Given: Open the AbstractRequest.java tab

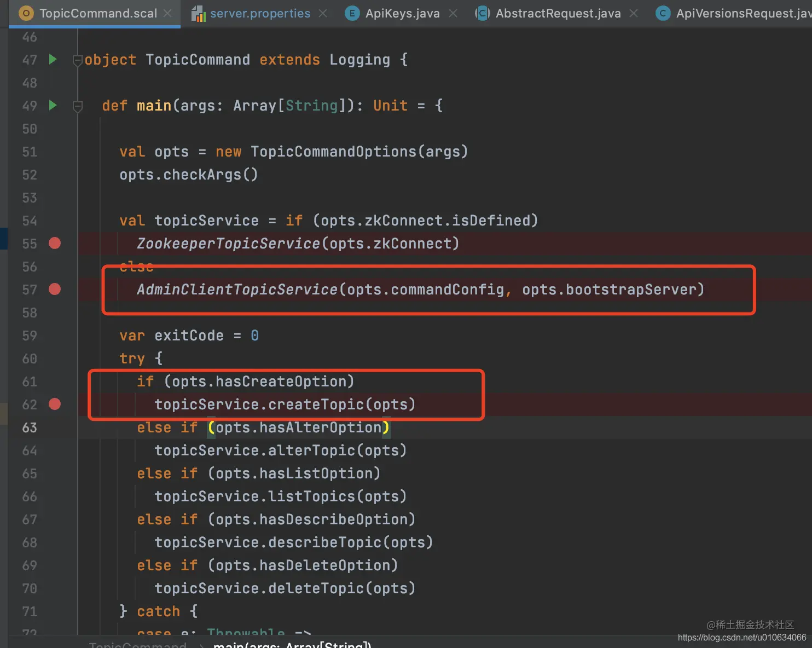Looking at the screenshot, I should (558, 13).
